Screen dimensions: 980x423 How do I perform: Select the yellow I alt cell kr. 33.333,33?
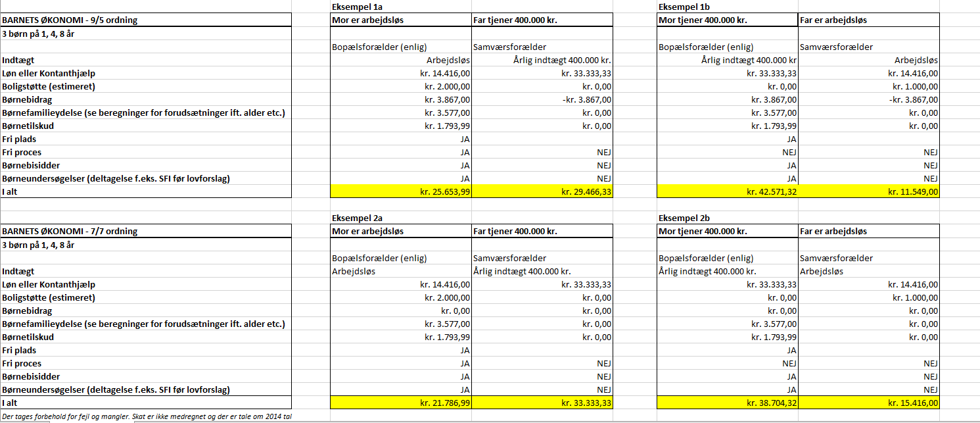pyautogui.click(x=542, y=403)
